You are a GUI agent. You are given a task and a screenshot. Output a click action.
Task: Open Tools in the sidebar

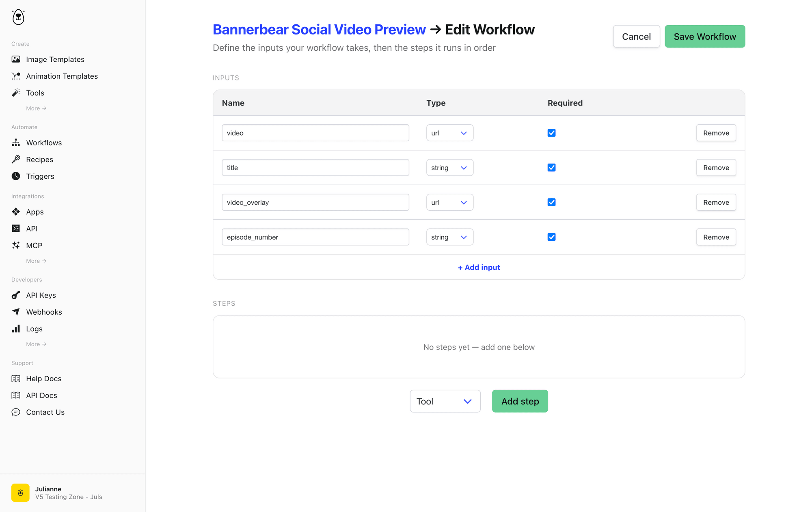[35, 93]
